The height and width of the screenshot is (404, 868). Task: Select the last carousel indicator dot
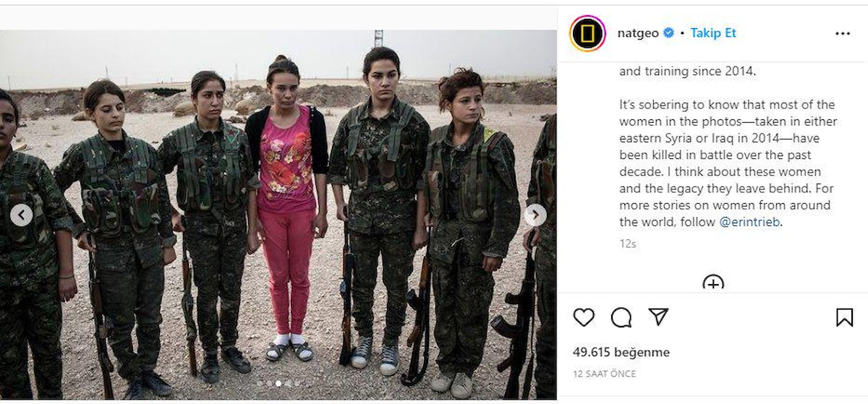pos(297,384)
